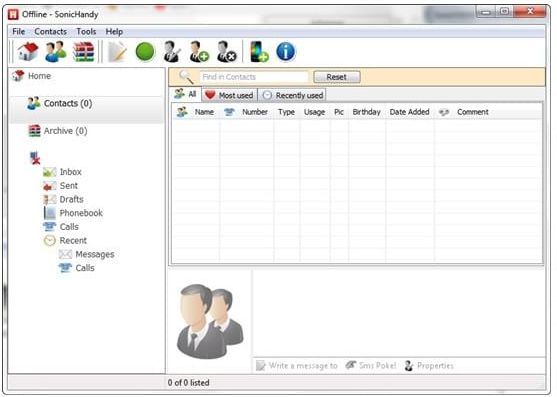Switch to the Most used tab
The width and height of the screenshot is (557, 397).
[229, 95]
